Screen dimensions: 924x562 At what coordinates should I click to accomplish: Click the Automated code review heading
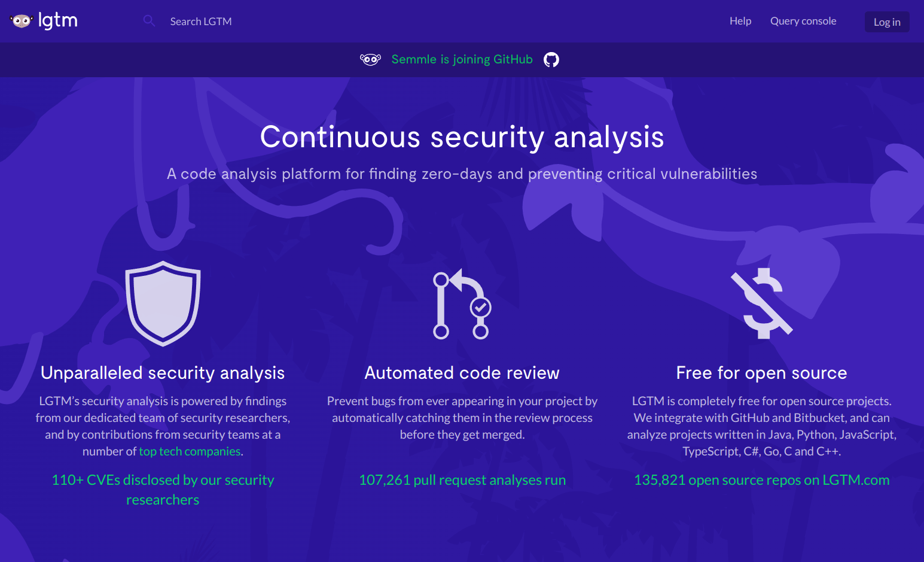462,372
